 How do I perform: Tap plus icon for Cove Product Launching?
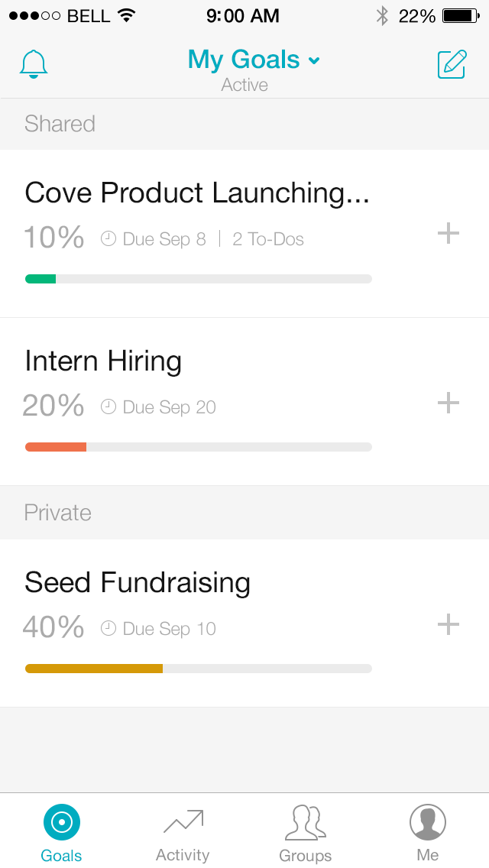point(449,233)
